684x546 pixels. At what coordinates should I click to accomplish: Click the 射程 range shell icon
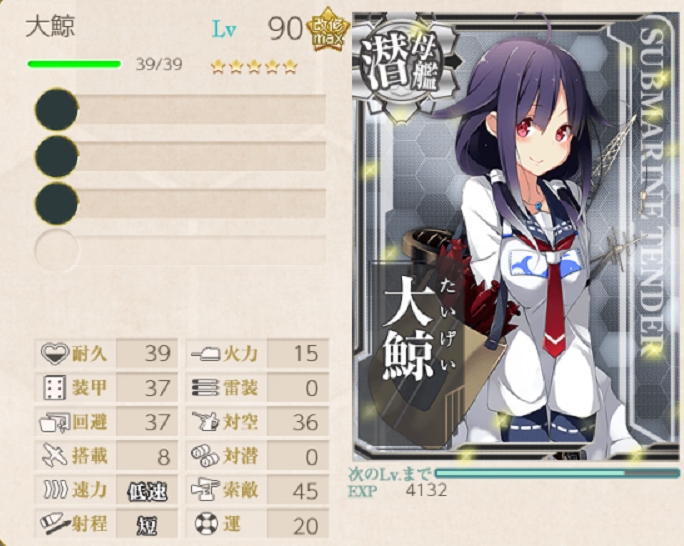coord(55,524)
